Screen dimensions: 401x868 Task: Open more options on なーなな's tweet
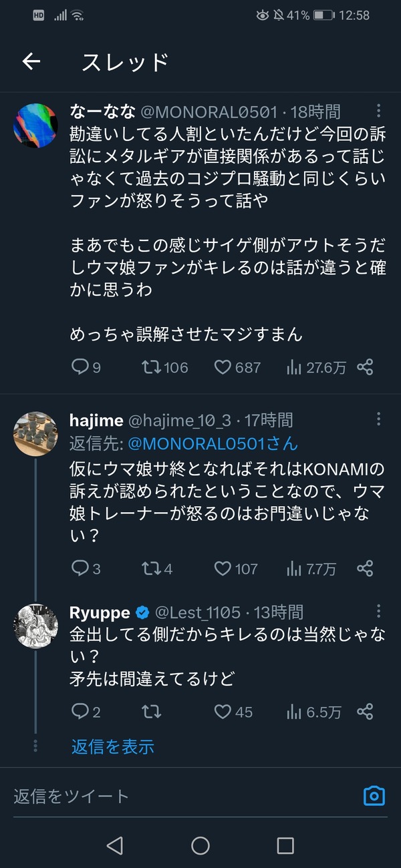[379, 111]
